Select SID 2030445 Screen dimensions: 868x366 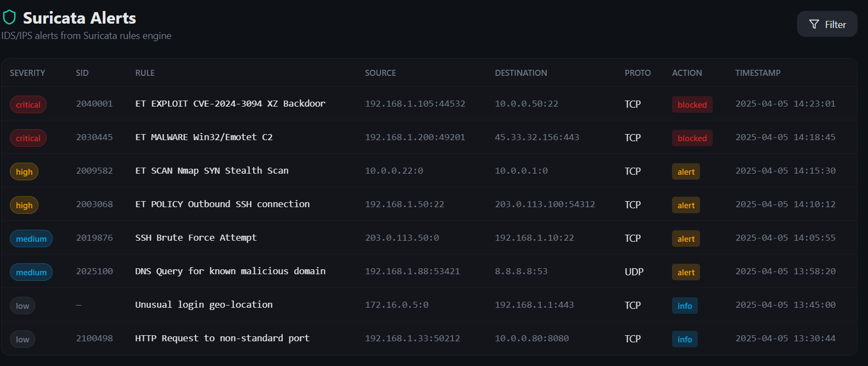(x=94, y=137)
